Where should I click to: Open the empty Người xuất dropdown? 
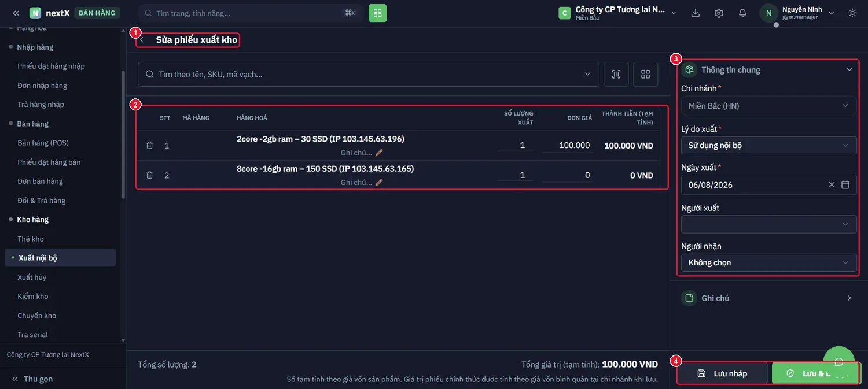(769, 224)
